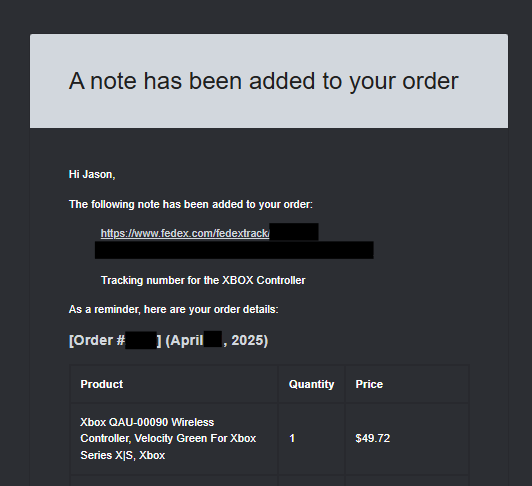Click the "As a reminder" order details line
This screenshot has width=532, height=486.
click(x=173, y=310)
